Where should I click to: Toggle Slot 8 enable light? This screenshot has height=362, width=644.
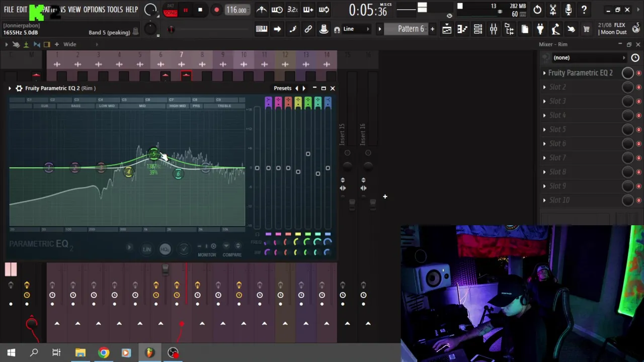[638, 172]
